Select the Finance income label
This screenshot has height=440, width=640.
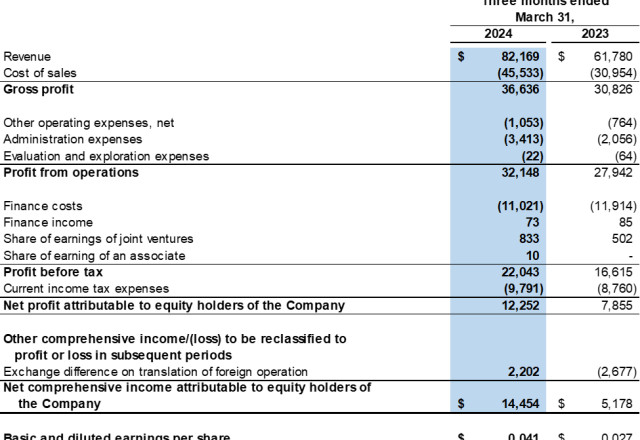click(x=48, y=222)
